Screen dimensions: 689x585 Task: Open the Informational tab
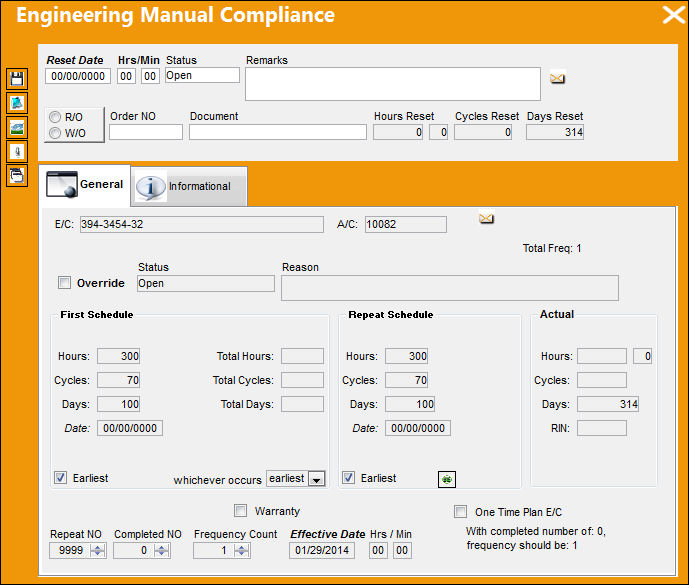189,186
